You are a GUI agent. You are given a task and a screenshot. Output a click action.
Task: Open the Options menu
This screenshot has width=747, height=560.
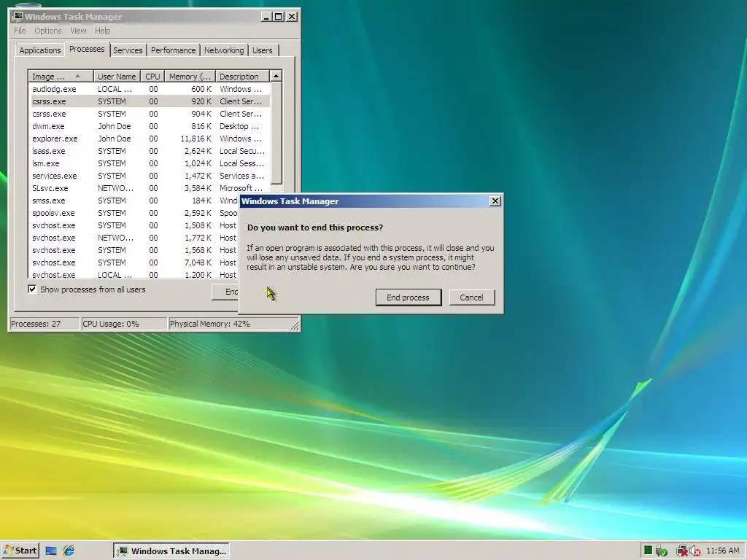click(x=47, y=31)
